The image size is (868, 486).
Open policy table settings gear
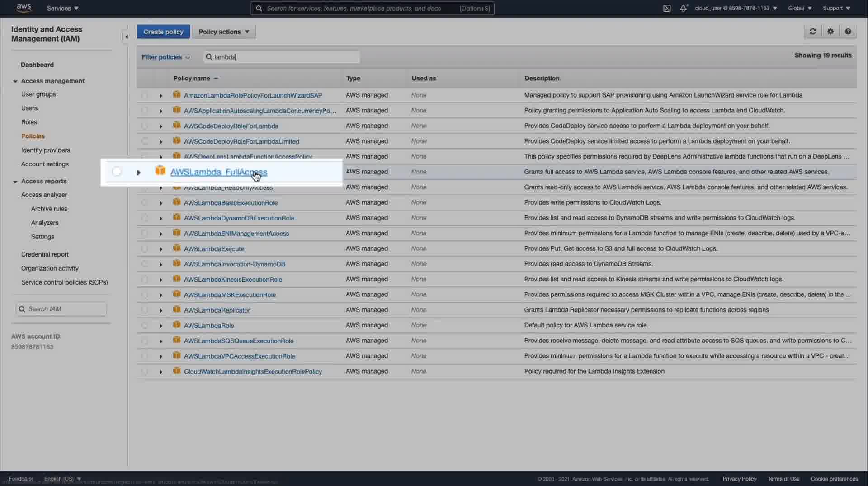click(x=830, y=32)
